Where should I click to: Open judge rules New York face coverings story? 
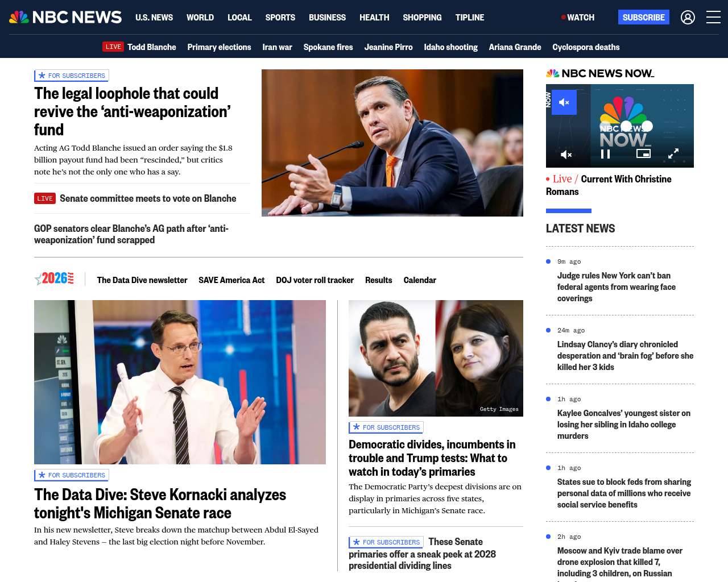click(x=617, y=287)
